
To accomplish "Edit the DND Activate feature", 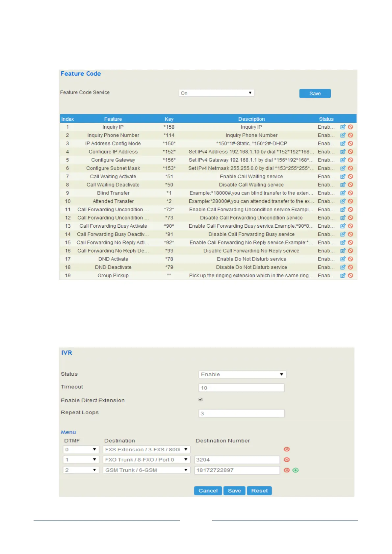I will click(343, 259).
